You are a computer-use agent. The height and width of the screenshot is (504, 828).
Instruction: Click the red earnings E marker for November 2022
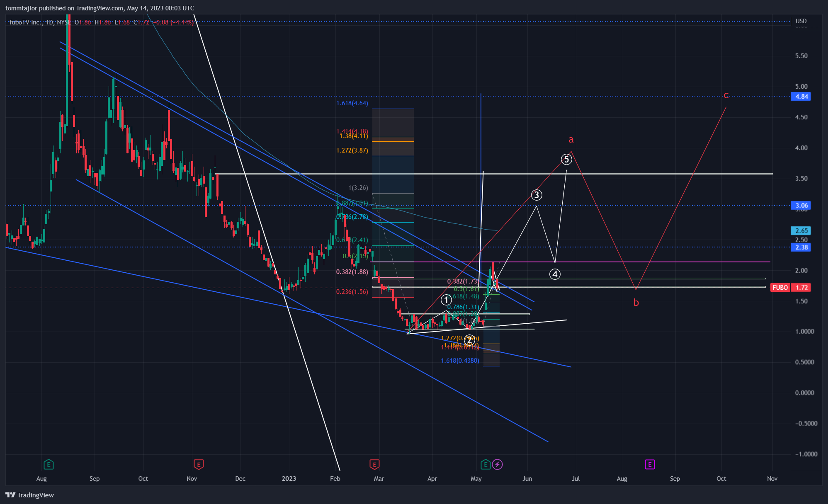point(199,464)
